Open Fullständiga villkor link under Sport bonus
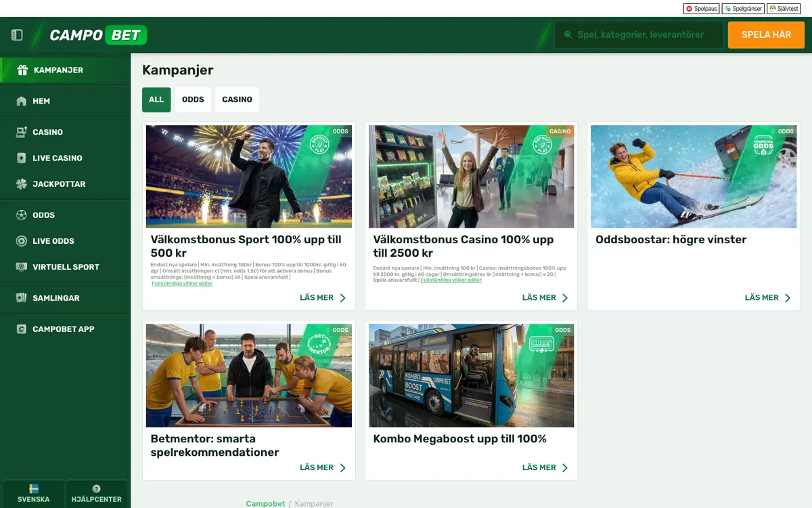Viewport: 812px width, 508px height. (x=182, y=284)
